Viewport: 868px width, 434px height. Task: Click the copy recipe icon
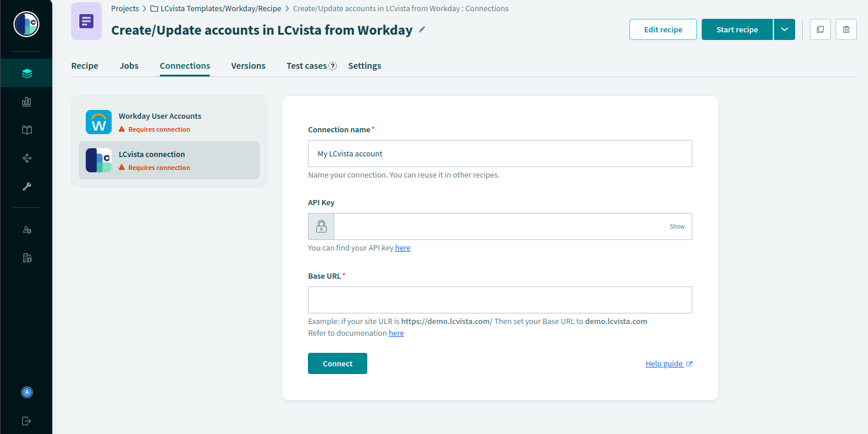pos(820,29)
